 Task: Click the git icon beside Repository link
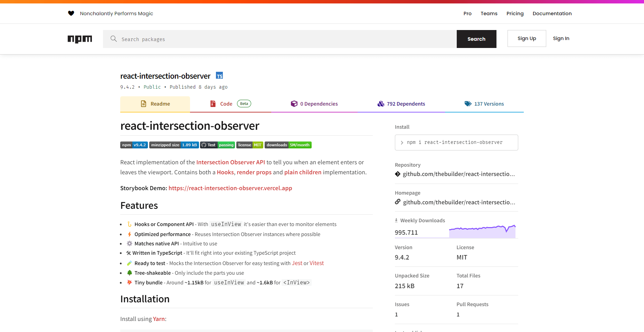tap(398, 174)
